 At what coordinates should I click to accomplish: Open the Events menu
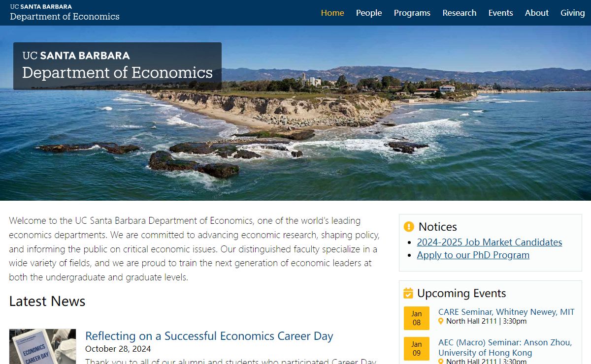click(x=501, y=13)
